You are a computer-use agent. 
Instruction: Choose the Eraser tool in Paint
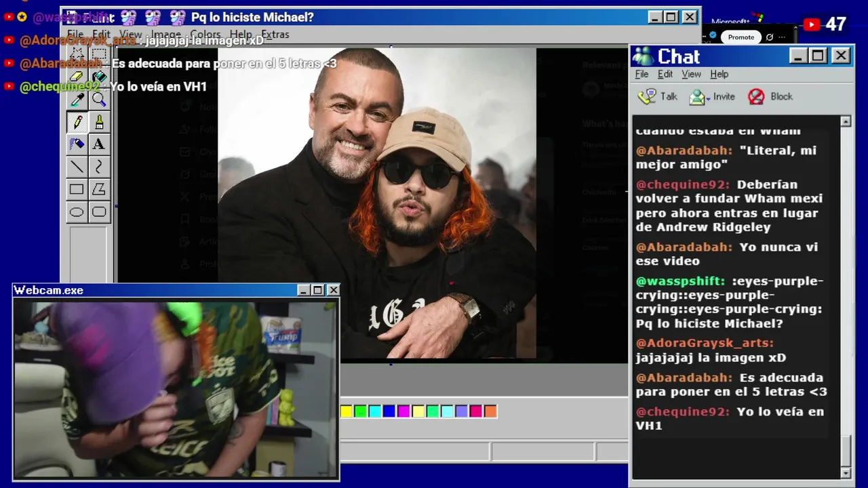[77, 77]
